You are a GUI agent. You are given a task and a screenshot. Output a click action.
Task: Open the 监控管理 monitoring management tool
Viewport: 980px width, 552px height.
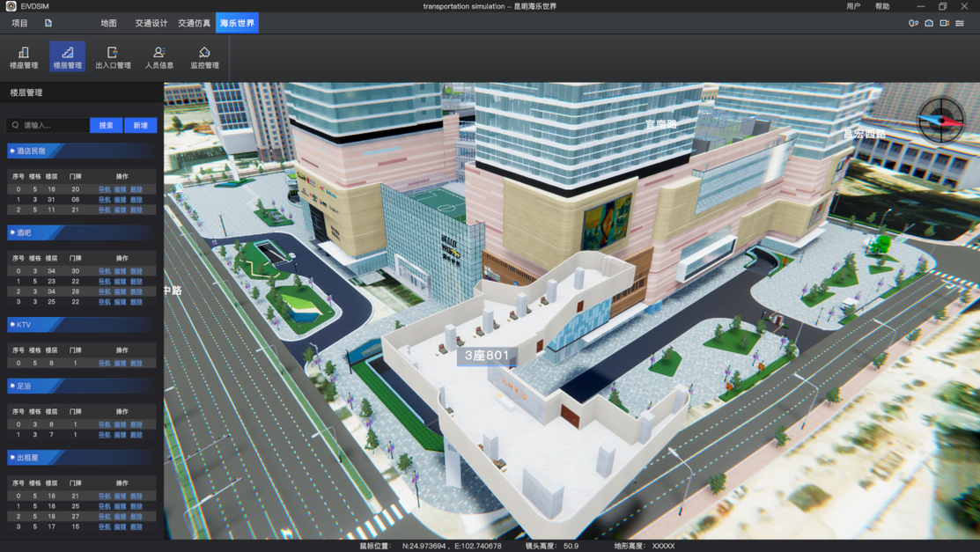pos(204,57)
